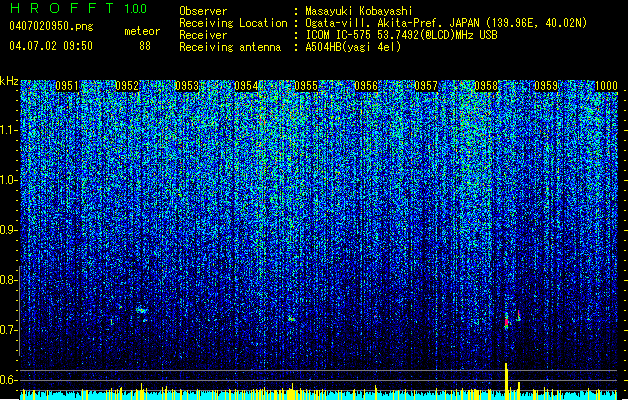Click the Receiving Location label
This screenshot has height=400, width=629.
233,23
